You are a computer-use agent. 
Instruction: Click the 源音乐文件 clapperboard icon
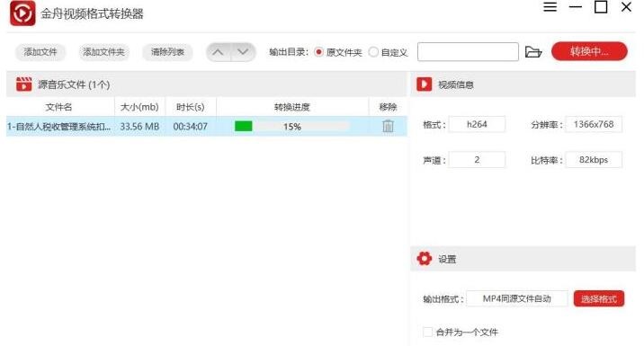point(23,84)
